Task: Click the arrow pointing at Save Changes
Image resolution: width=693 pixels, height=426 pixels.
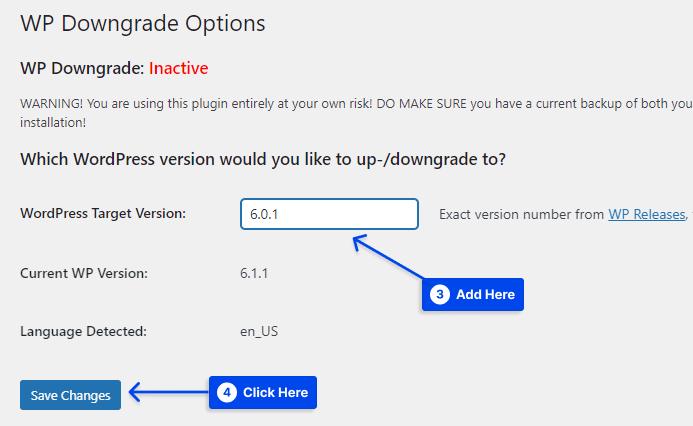Action: pyautogui.click(x=166, y=394)
